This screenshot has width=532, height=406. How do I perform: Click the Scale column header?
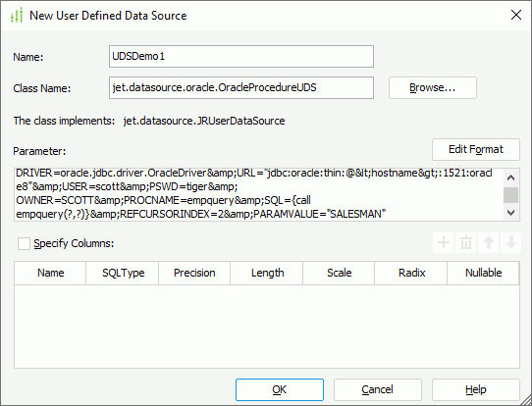click(x=339, y=273)
